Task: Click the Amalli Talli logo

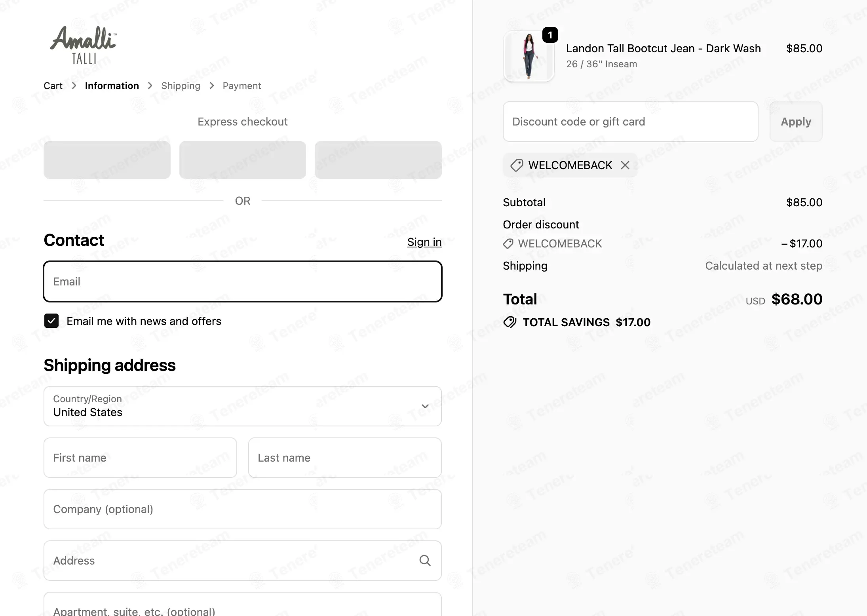Action: point(84,45)
